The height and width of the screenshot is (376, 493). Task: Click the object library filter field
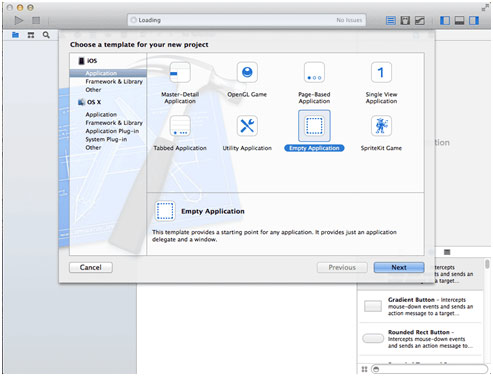[429, 369]
